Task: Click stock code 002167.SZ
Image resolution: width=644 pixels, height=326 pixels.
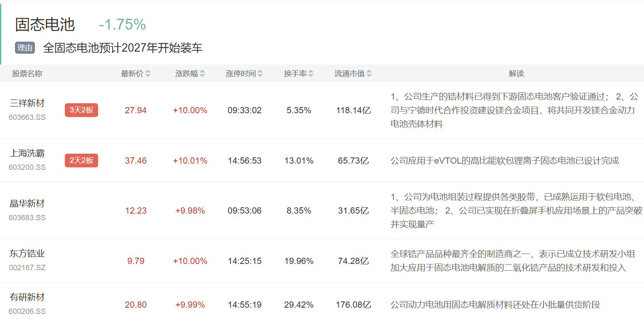Action: pos(27,268)
